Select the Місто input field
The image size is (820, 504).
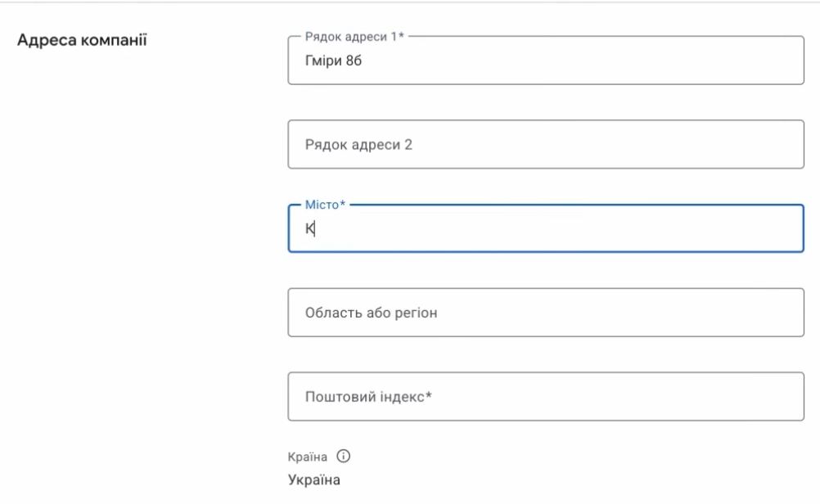pos(545,229)
